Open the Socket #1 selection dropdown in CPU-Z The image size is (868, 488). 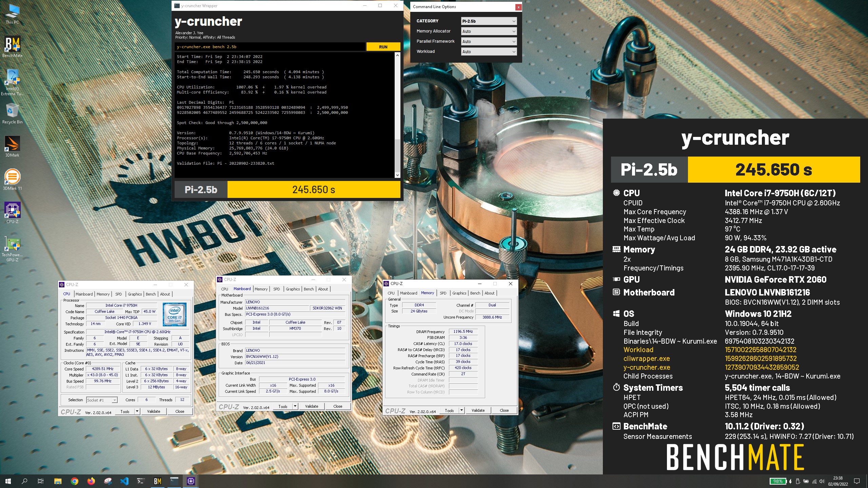[102, 400]
